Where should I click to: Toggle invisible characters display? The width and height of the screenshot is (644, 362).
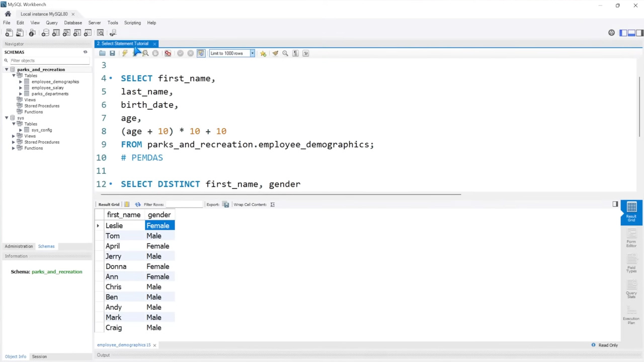click(296, 53)
